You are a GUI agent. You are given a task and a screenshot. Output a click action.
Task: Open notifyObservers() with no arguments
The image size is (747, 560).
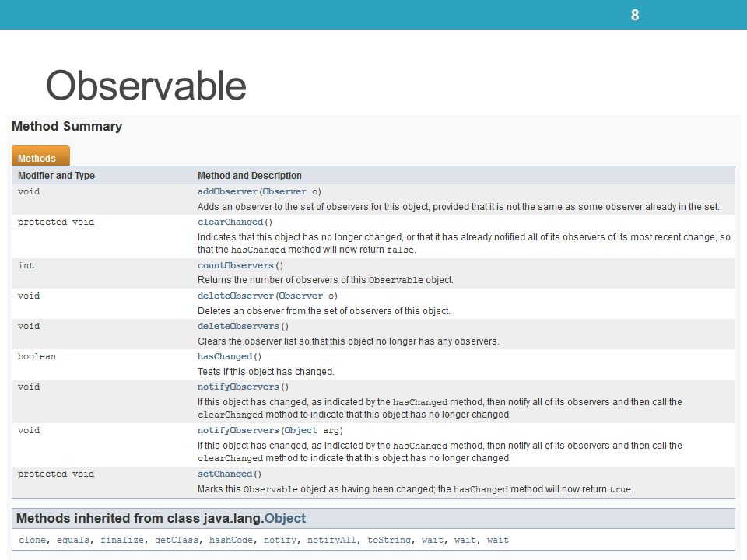click(x=238, y=387)
